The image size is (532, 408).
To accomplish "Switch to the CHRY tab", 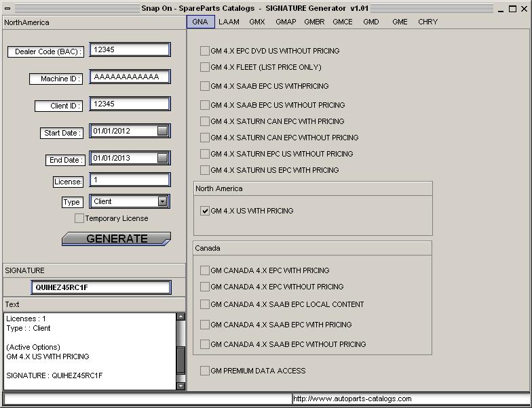I will pyautogui.click(x=427, y=22).
